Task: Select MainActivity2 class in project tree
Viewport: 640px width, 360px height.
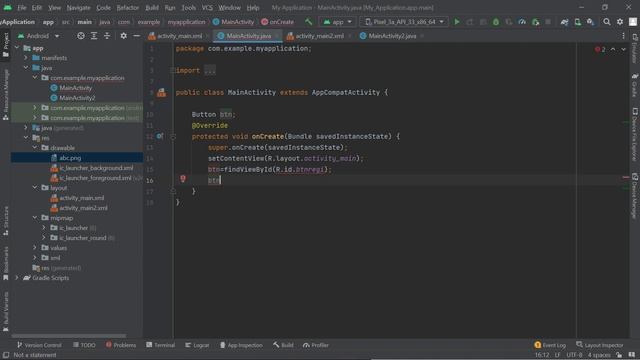Action: 77,98
